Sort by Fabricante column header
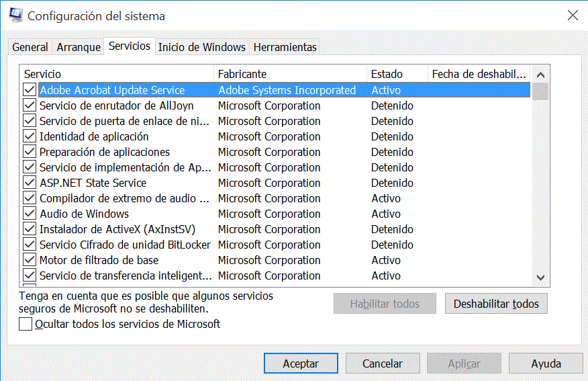 tap(290, 74)
